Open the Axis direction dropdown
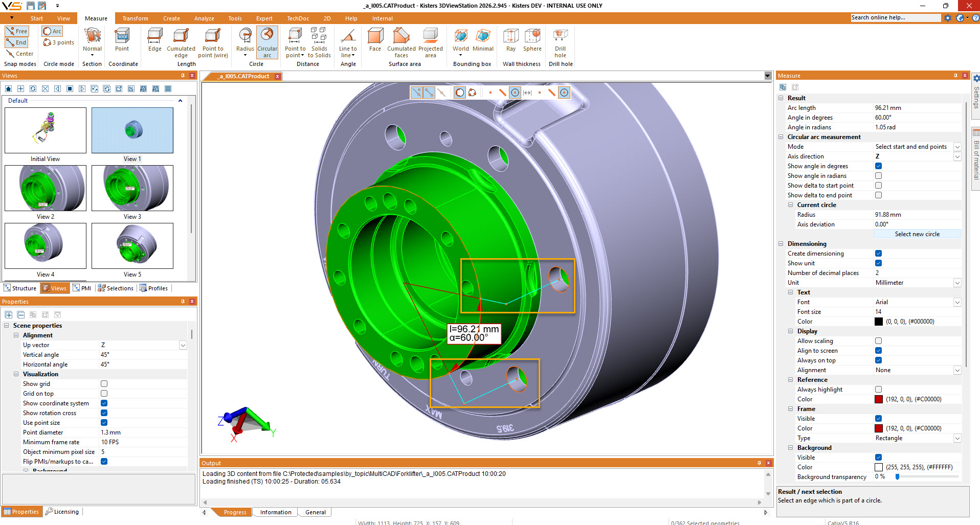 (x=957, y=156)
